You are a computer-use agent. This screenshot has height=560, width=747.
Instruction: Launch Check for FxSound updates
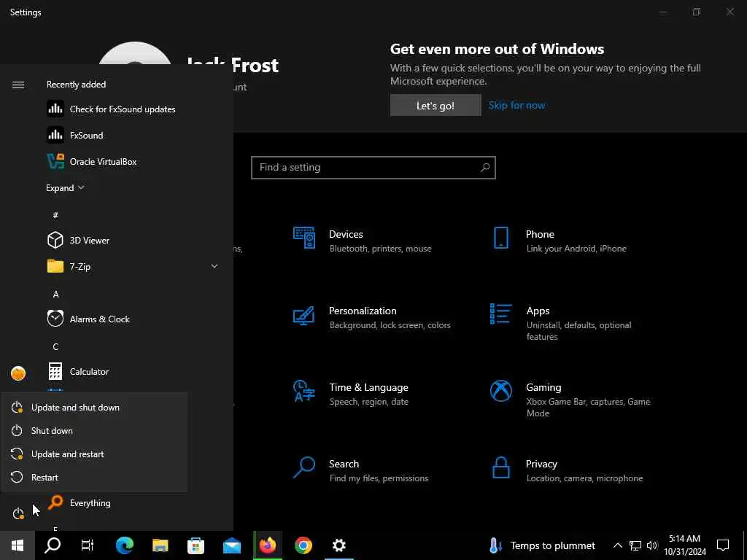tap(123, 109)
